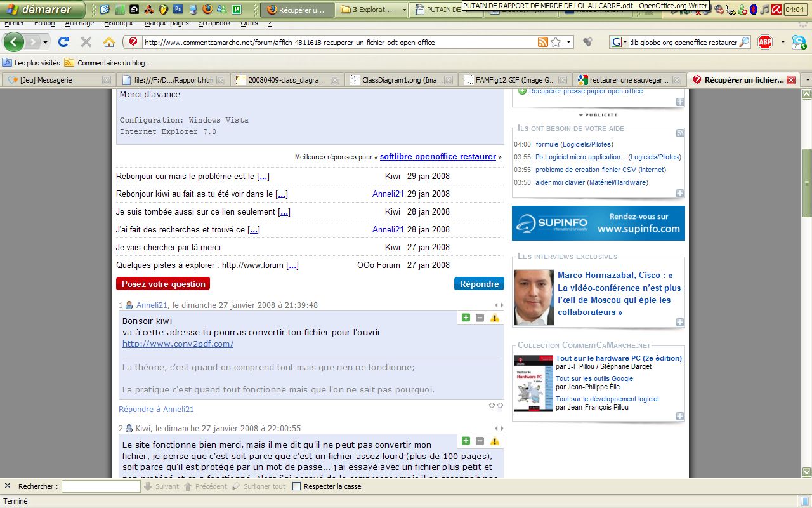Open the http://www.conv2pdf.com/ link
The width and height of the screenshot is (812, 508).
pyautogui.click(x=178, y=344)
